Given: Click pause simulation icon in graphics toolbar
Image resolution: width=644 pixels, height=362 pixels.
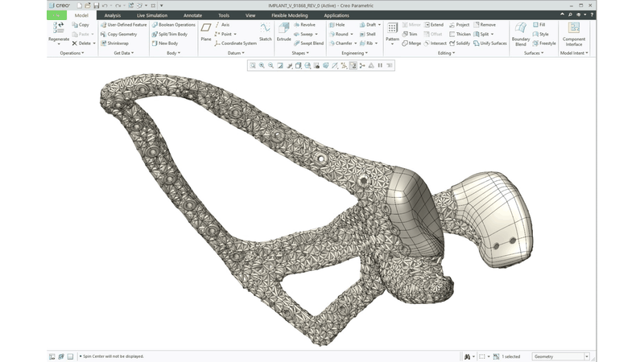Looking at the screenshot, I should (380, 65).
